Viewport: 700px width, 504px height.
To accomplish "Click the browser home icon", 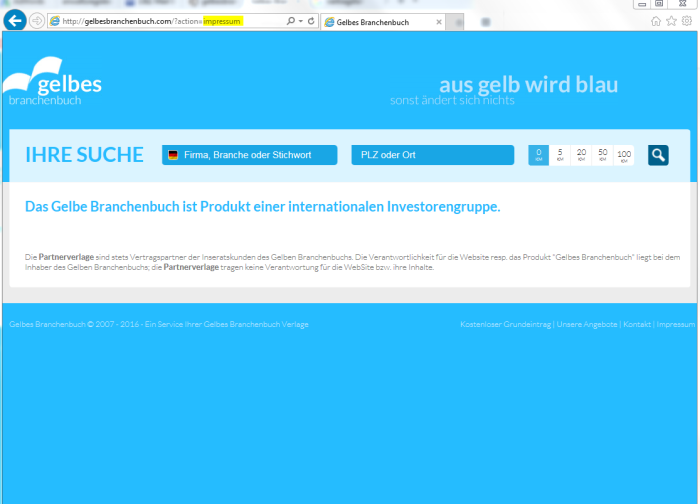I will (x=656, y=21).
